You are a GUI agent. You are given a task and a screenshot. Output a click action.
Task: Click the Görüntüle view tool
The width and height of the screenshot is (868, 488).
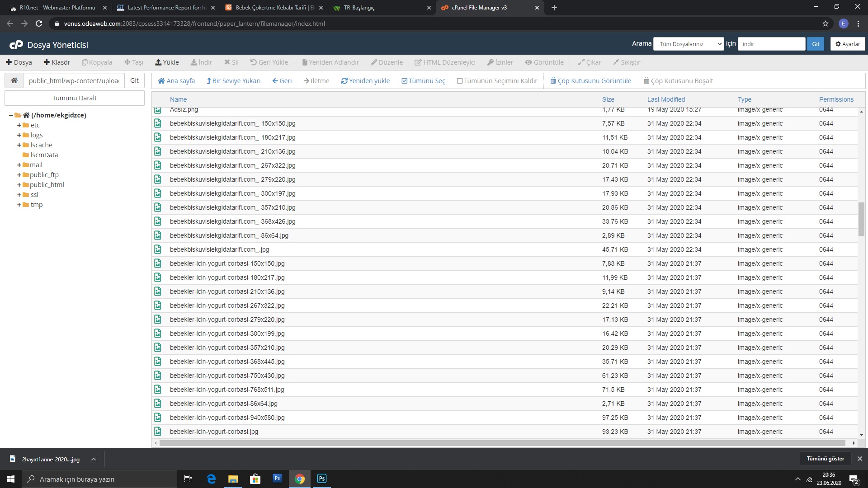(x=544, y=62)
